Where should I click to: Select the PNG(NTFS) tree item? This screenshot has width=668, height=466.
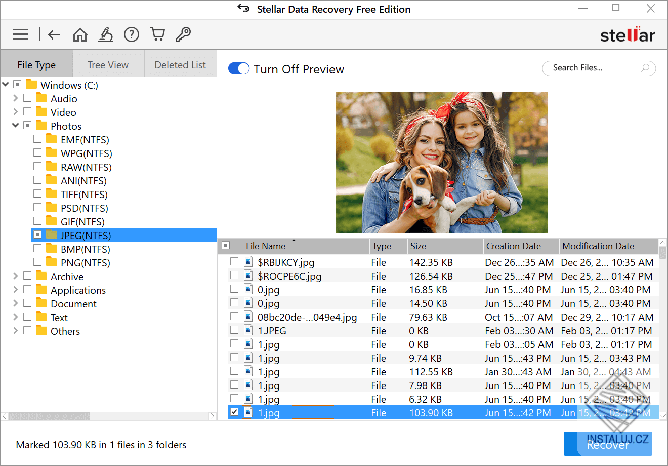[x=85, y=262]
